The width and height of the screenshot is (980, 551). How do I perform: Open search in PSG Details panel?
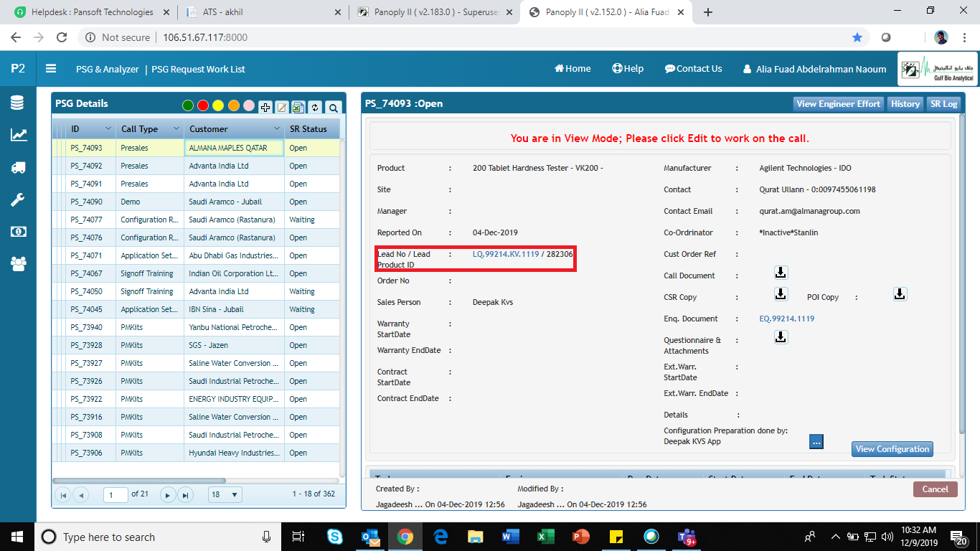333,107
